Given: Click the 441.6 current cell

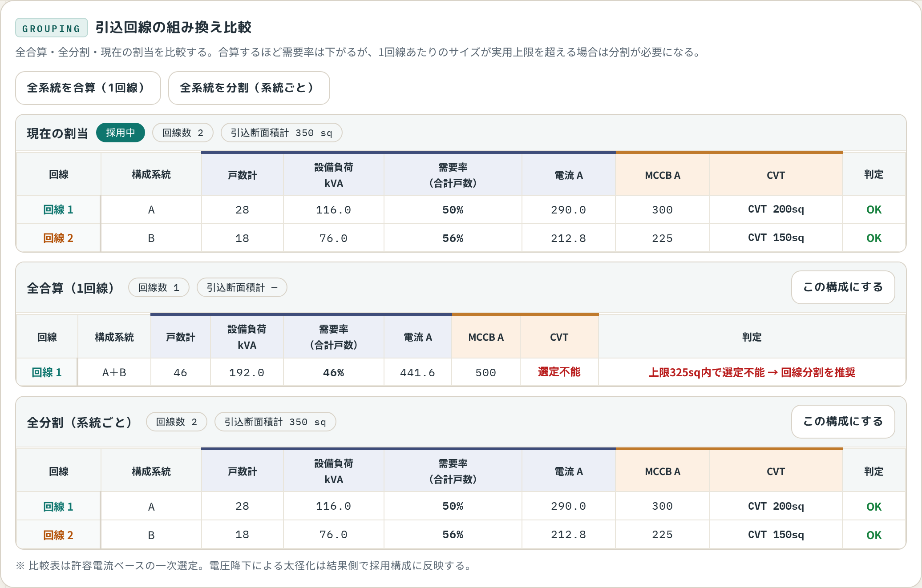Looking at the screenshot, I should click(x=418, y=372).
